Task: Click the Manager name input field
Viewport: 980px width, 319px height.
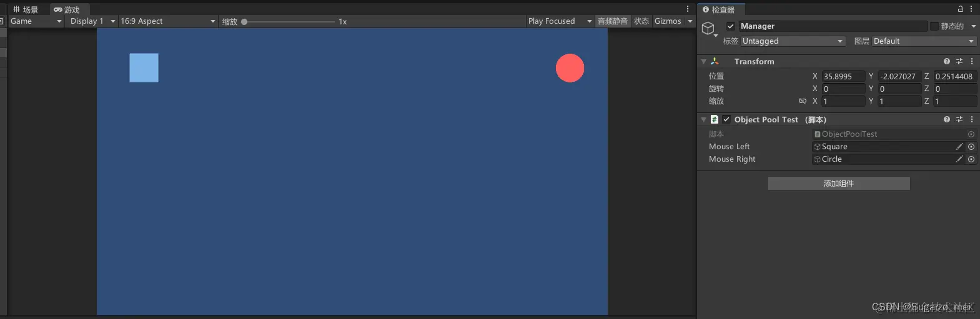Action: tap(833, 26)
